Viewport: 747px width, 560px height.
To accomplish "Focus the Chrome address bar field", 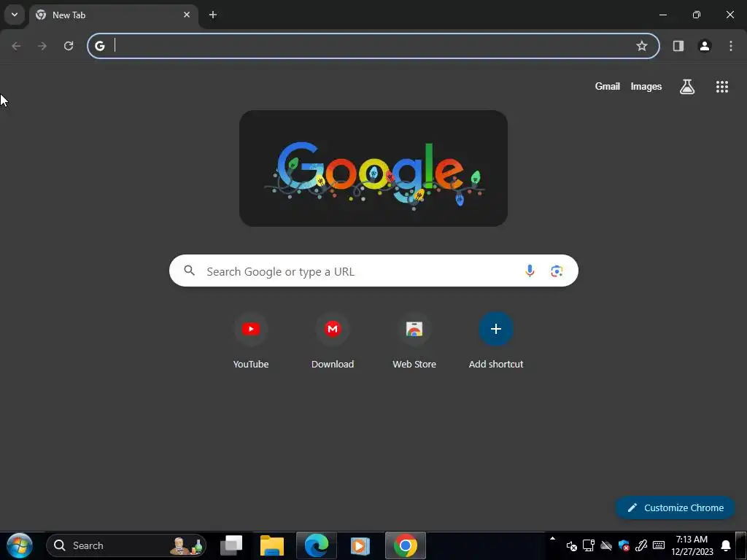I will (x=373, y=46).
